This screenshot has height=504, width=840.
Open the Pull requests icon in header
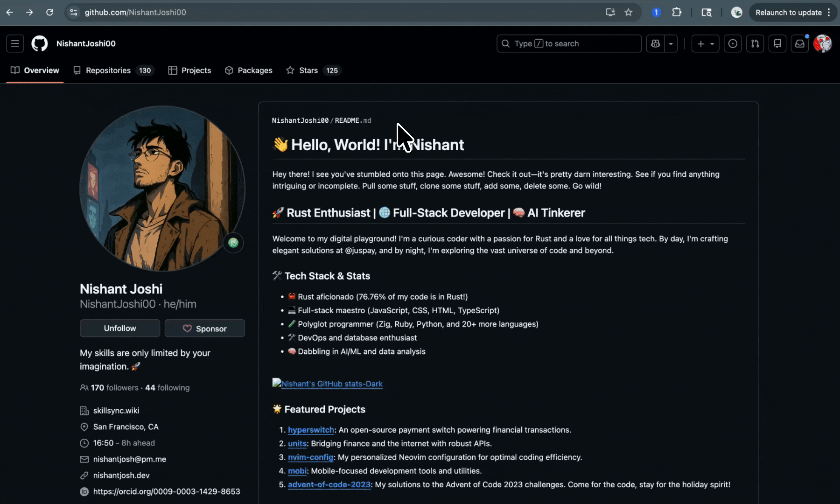tap(755, 43)
